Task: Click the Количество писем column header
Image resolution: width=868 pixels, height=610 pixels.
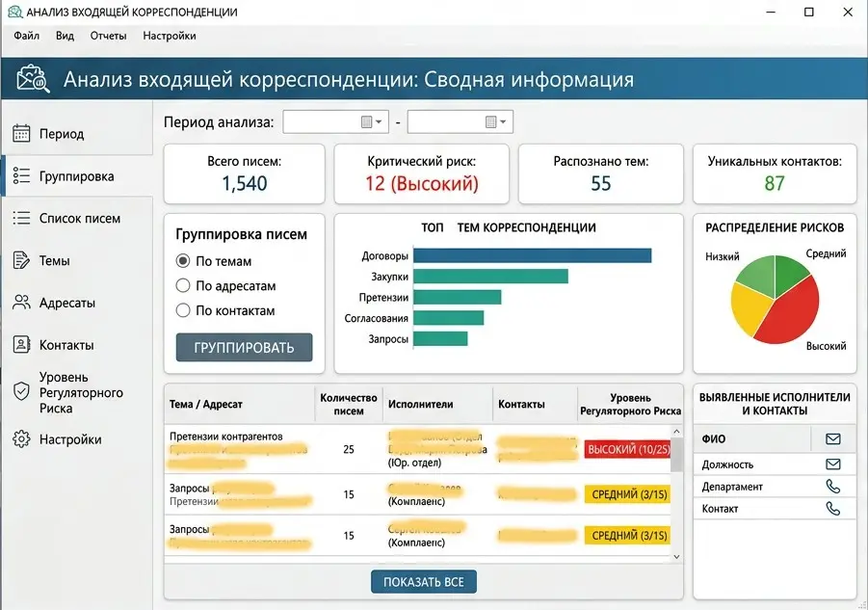Action: [349, 404]
